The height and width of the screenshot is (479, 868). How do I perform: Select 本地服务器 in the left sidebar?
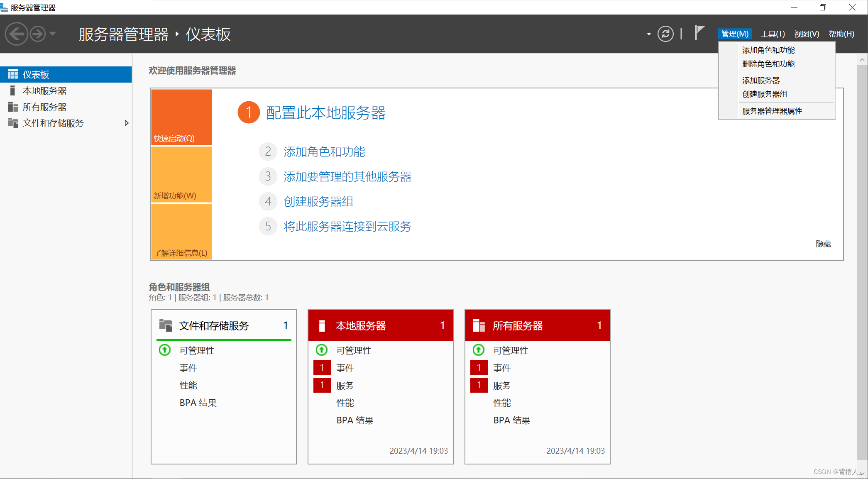point(66,91)
